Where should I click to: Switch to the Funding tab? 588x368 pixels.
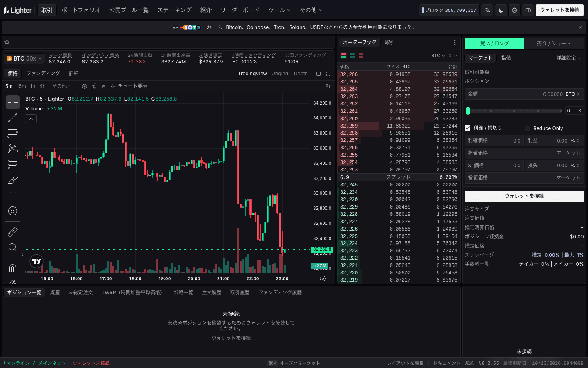tap(43, 74)
